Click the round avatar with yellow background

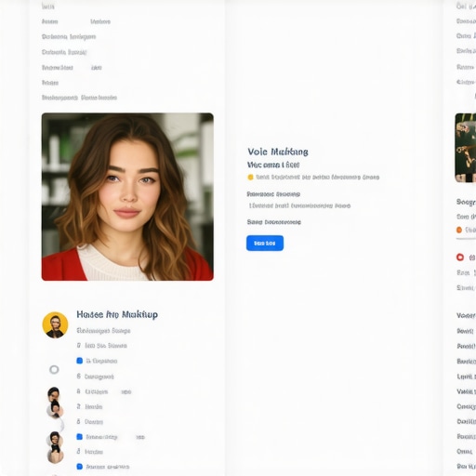tap(55, 324)
